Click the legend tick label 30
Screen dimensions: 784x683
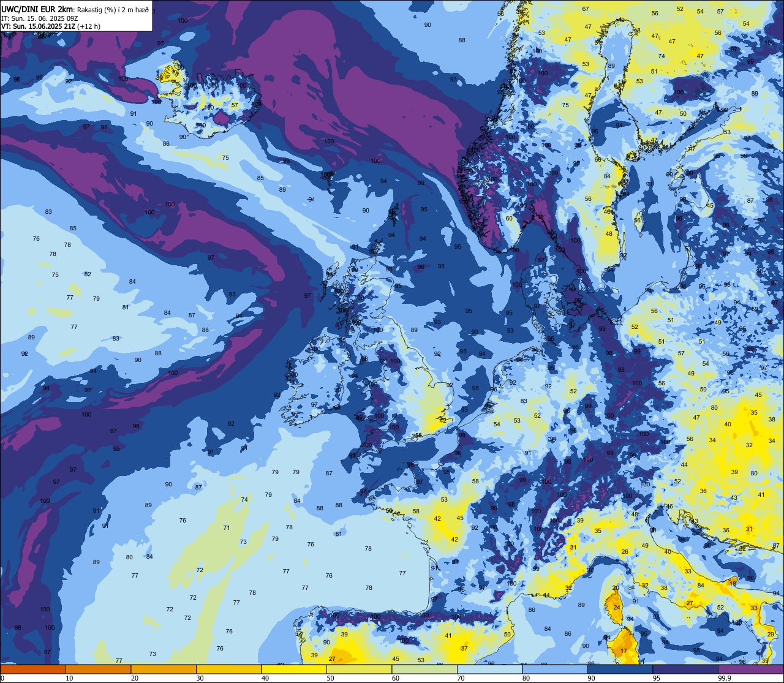tap(200, 678)
